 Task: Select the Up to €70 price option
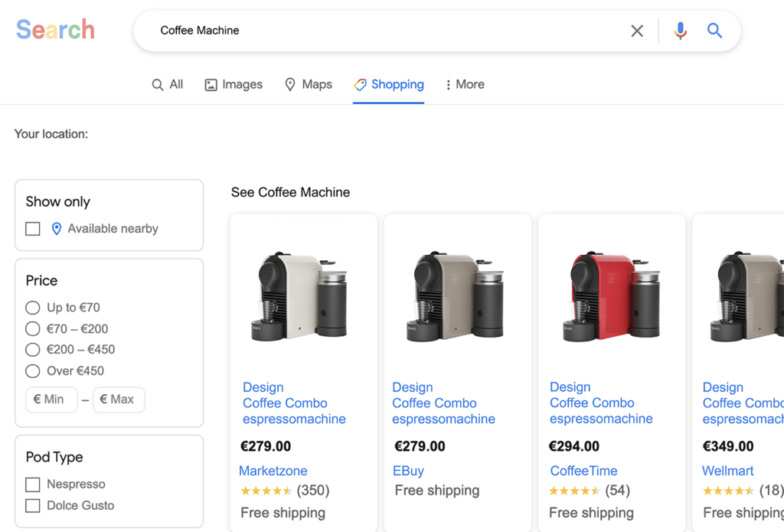coord(32,308)
